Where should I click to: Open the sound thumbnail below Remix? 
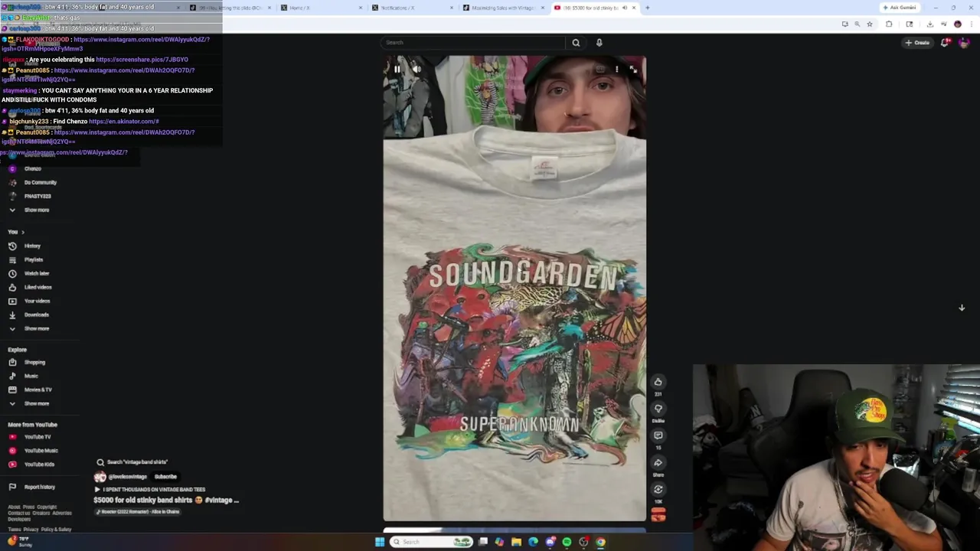click(658, 514)
